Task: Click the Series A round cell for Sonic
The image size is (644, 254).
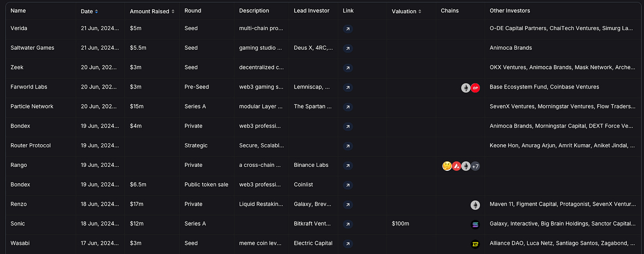Action: 195,223
